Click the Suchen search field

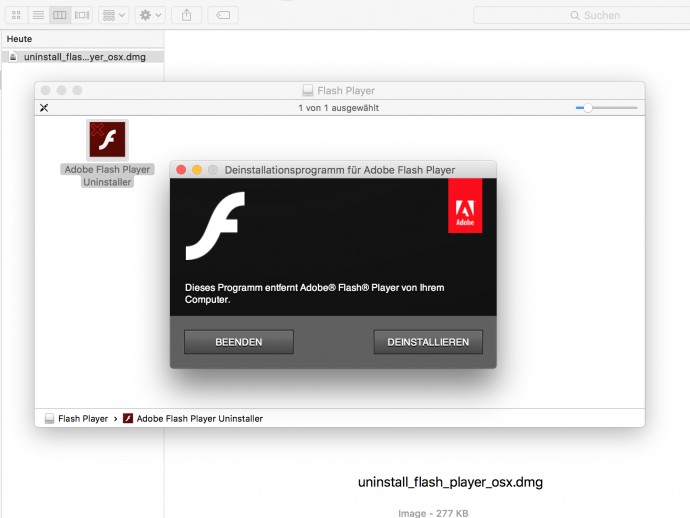pyautogui.click(x=582, y=15)
